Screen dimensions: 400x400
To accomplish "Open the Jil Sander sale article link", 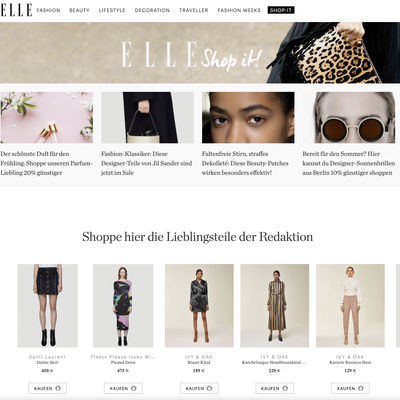I will 147,163.
